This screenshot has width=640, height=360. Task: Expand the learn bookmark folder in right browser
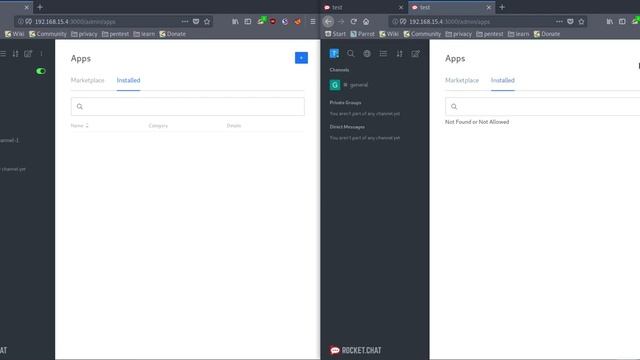coord(518,34)
